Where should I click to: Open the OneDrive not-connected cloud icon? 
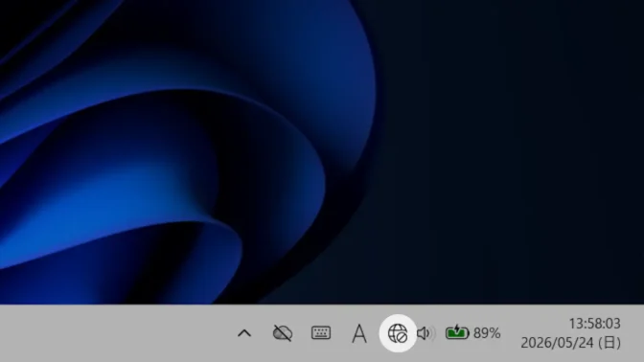point(283,333)
